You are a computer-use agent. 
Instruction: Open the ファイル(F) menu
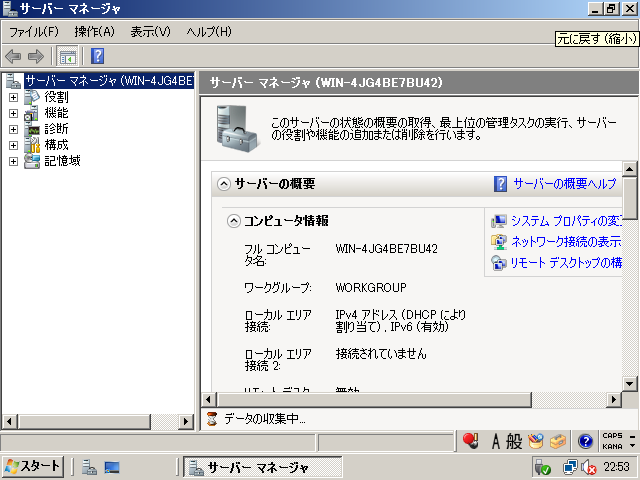(34, 32)
